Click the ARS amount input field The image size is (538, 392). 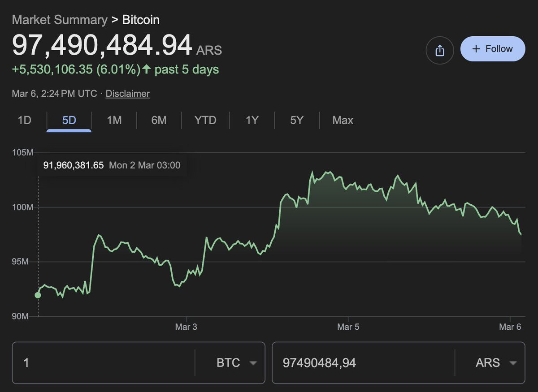363,363
